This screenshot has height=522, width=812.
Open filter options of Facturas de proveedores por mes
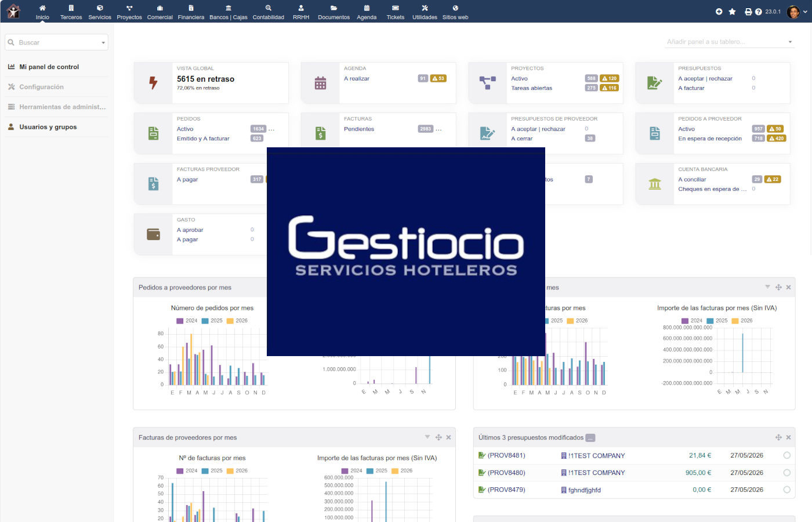(427, 437)
